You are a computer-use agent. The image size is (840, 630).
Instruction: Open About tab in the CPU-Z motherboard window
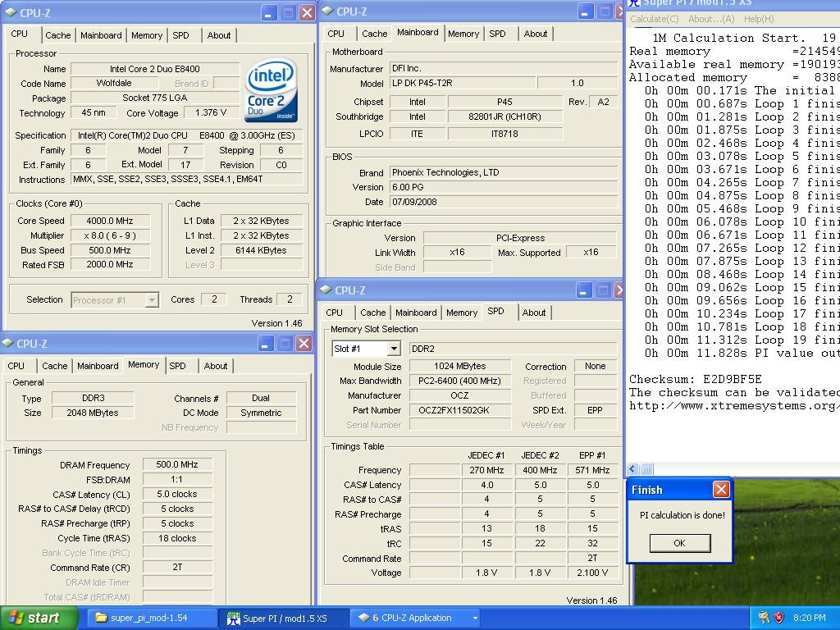click(536, 34)
